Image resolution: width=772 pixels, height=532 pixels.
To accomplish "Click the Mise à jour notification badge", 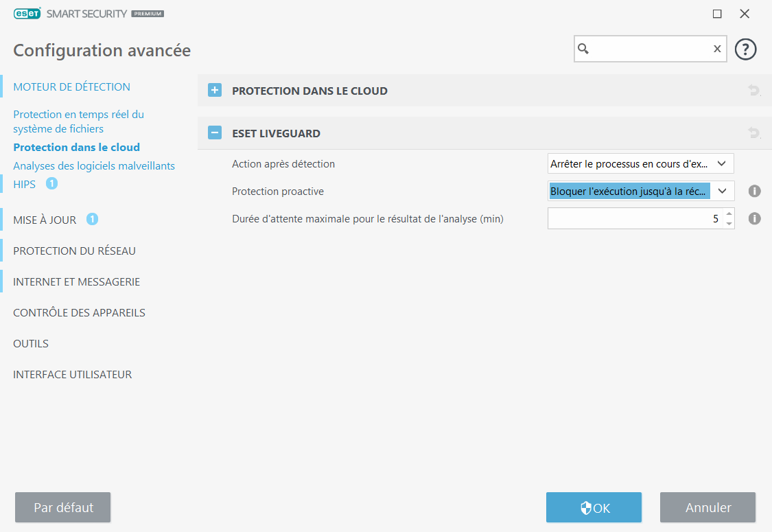I will (92, 219).
